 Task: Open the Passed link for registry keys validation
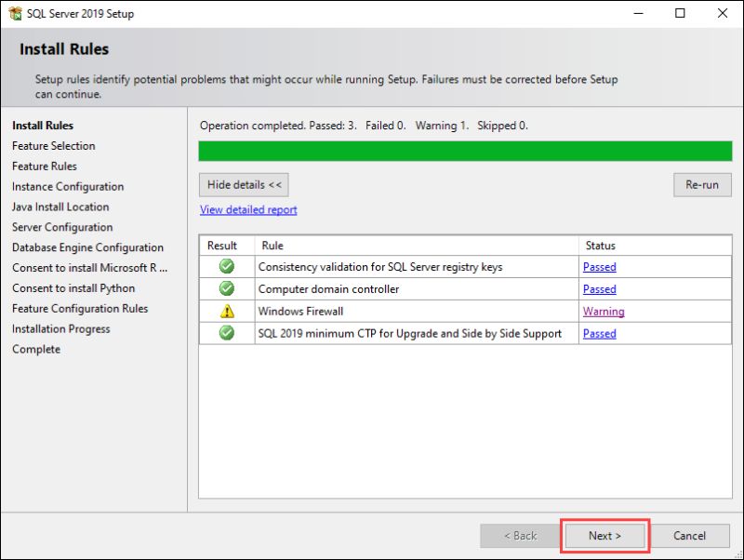[x=600, y=267]
